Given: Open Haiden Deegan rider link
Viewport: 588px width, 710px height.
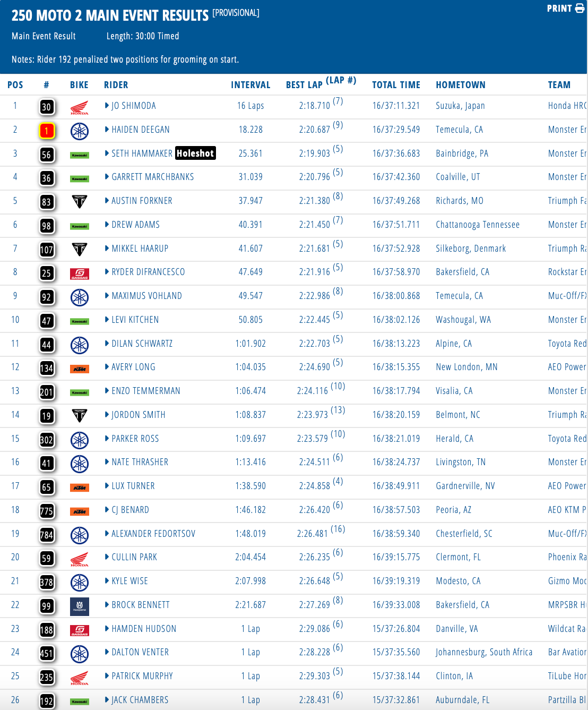Looking at the screenshot, I should point(141,130).
